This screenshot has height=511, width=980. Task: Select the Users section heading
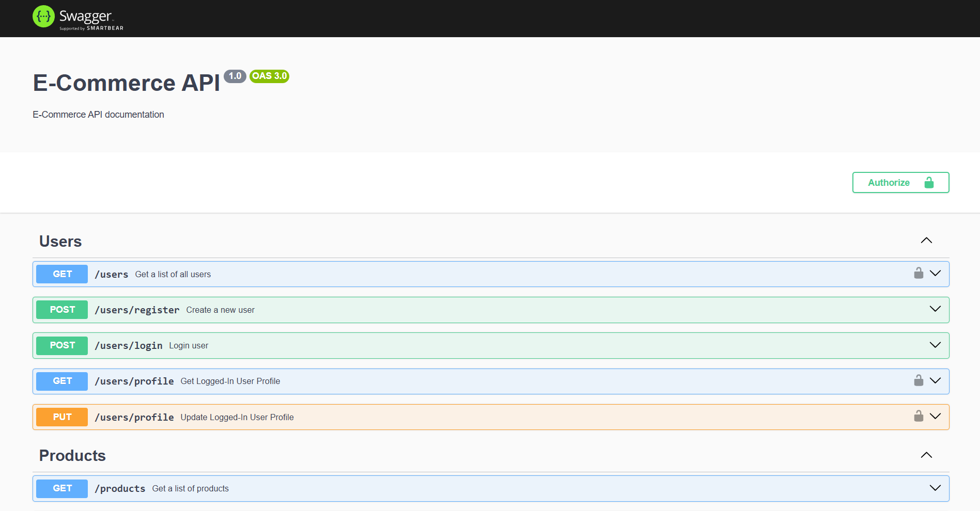pyautogui.click(x=60, y=241)
